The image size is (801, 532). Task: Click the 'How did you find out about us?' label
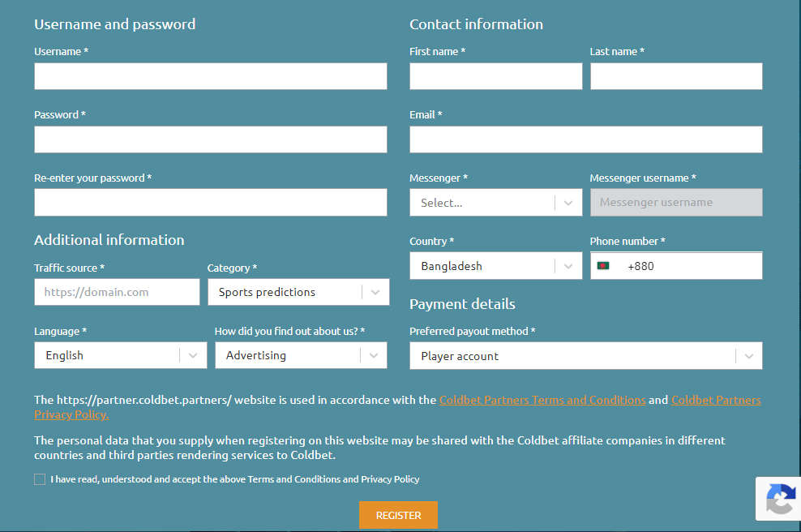tap(289, 331)
